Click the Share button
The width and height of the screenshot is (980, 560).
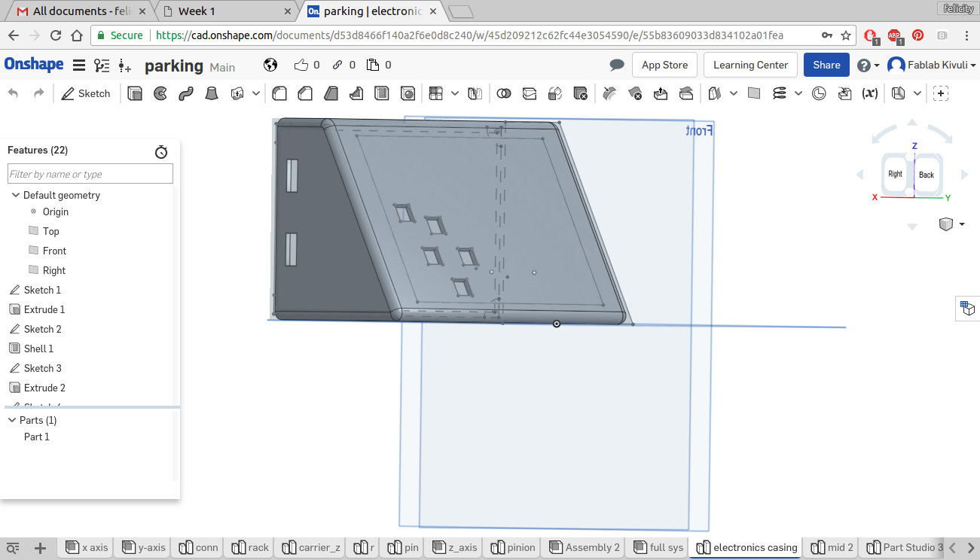826,65
